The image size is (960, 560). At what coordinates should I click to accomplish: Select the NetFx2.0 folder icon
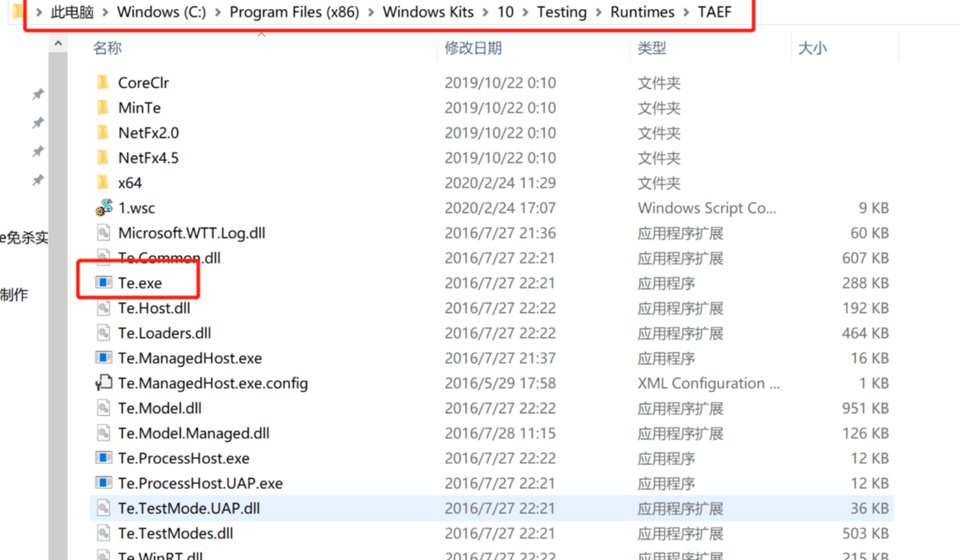[x=103, y=133]
